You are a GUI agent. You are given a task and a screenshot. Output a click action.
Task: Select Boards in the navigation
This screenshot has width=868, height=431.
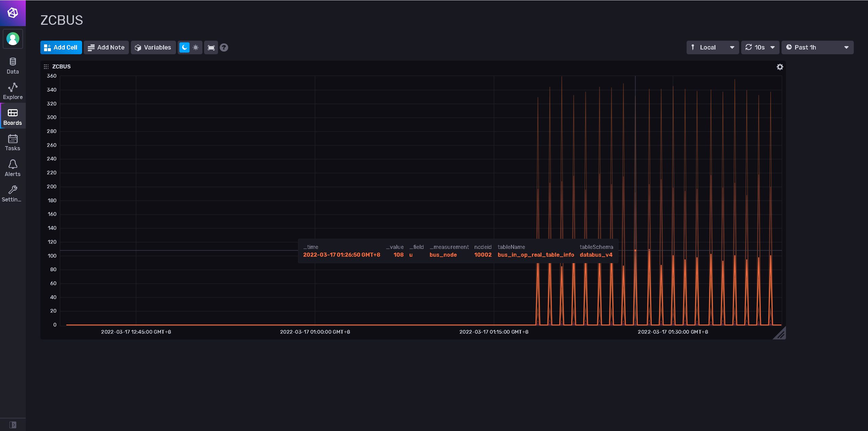tap(13, 117)
